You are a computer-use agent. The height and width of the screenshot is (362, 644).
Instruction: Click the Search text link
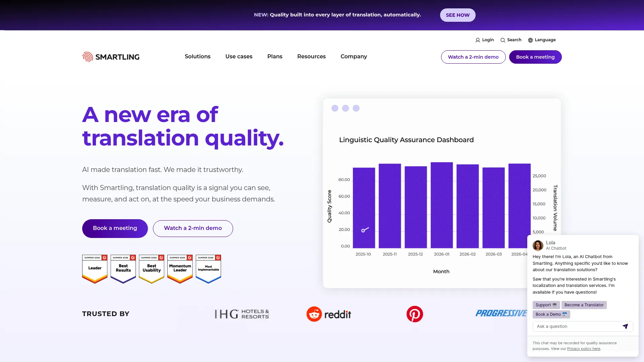514,40
